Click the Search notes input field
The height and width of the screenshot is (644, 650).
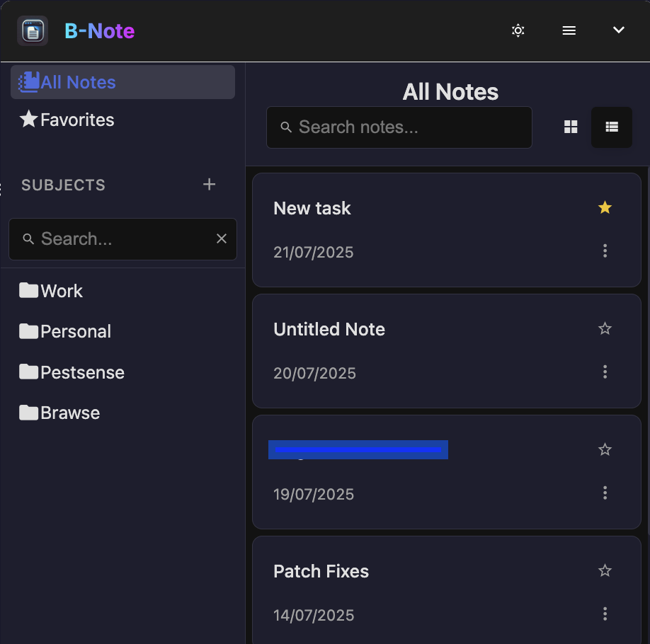click(x=399, y=127)
